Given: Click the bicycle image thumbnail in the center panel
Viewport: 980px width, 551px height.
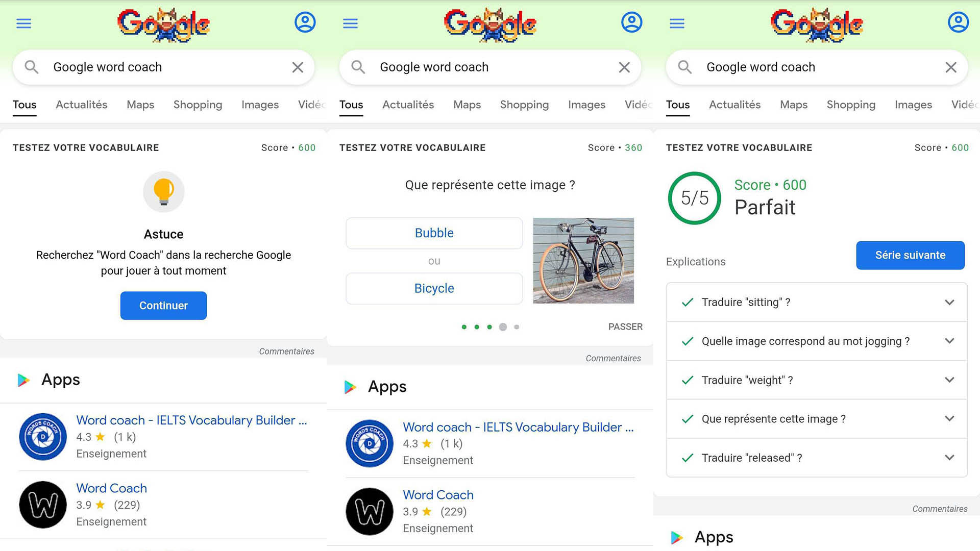Looking at the screenshot, I should tap(583, 260).
